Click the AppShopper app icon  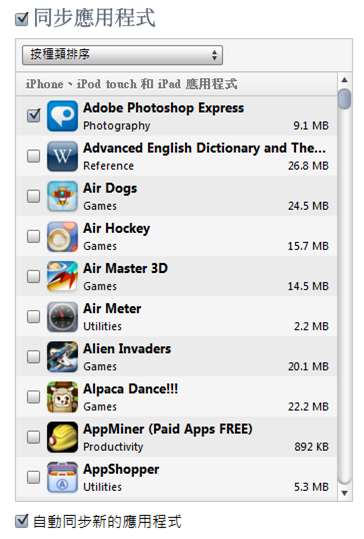(x=62, y=477)
